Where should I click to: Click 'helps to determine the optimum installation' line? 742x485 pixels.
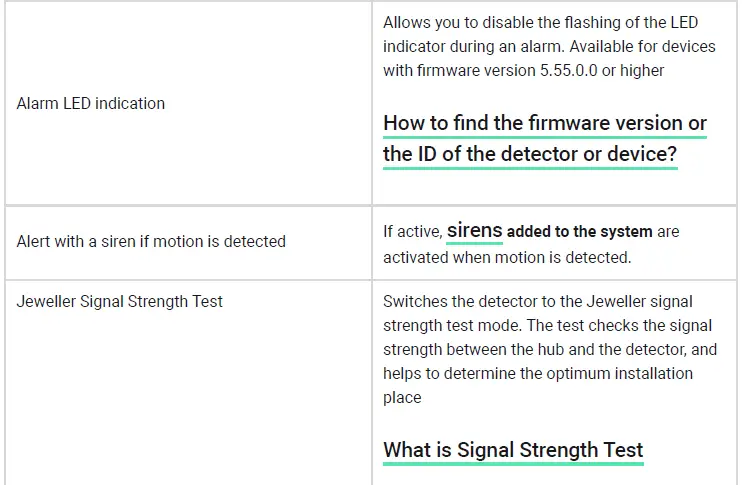[538, 373]
